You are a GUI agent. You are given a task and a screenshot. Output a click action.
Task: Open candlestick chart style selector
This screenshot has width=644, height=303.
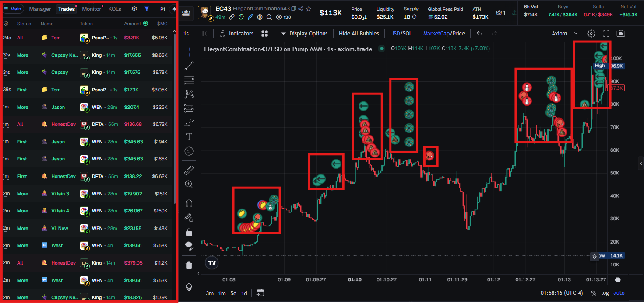pyautogui.click(x=204, y=33)
